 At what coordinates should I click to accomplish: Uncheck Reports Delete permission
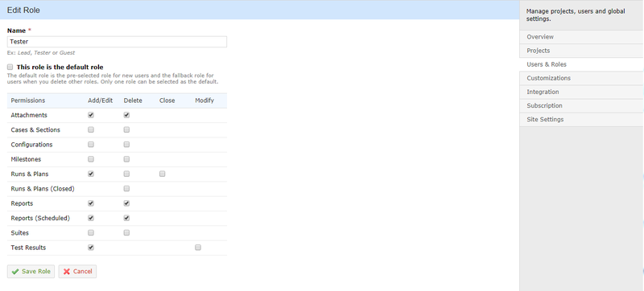pos(126,203)
